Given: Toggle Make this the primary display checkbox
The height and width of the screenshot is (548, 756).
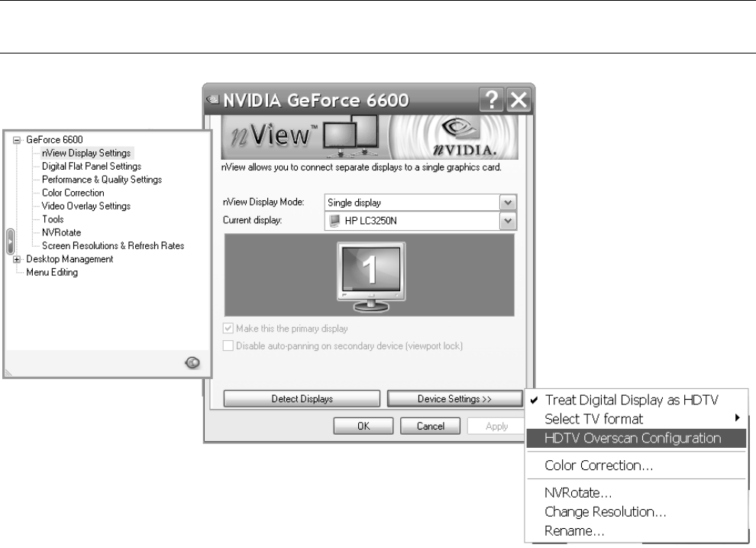Looking at the screenshot, I should [x=228, y=329].
